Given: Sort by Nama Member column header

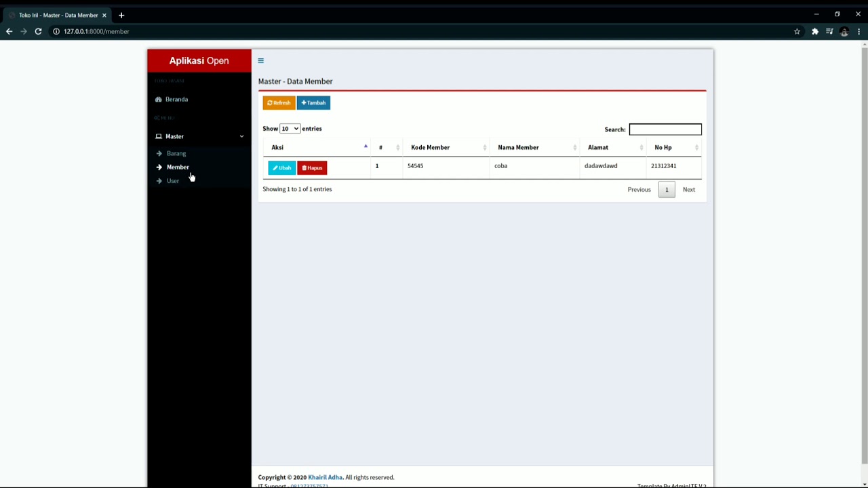Looking at the screenshot, I should [534, 147].
